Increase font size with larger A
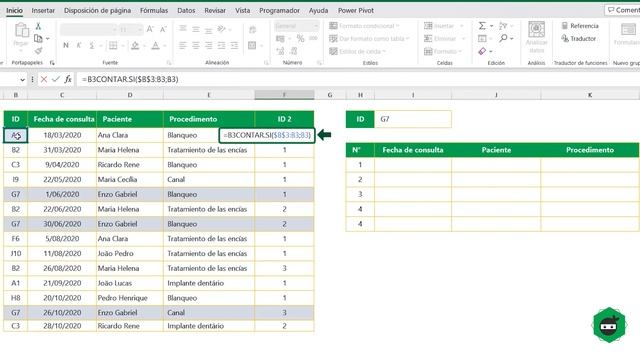The image size is (640, 360). point(150,29)
